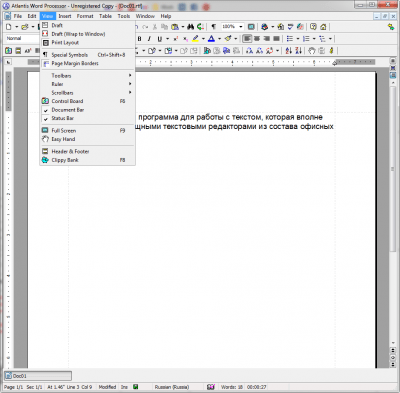The width and height of the screenshot is (400, 393).
Task: Click the justify alignment icon
Action: point(276,39)
